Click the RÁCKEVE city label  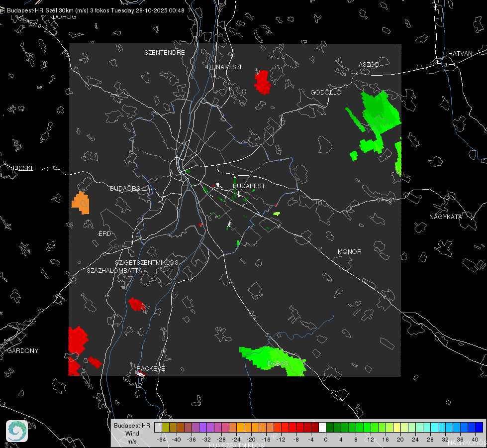coord(151,369)
